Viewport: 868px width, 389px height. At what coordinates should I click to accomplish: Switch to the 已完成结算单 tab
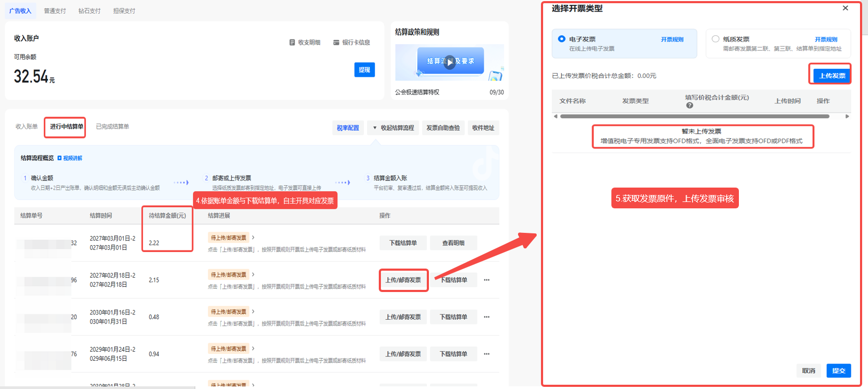pyautogui.click(x=112, y=127)
